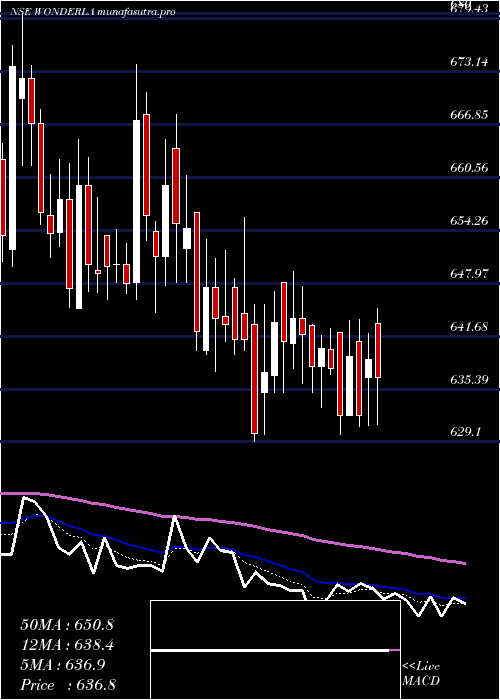Click the 654.26 price level label
Image resolution: width=500 pixels, height=700 pixels.
pos(469,221)
